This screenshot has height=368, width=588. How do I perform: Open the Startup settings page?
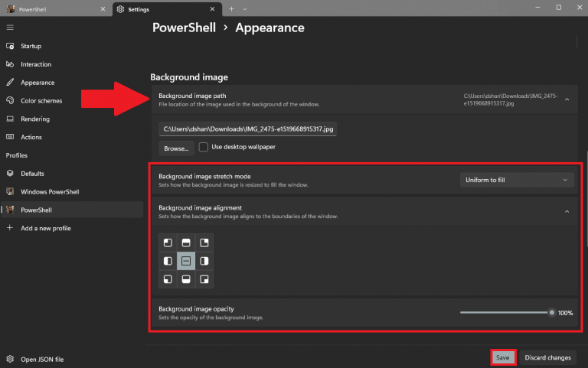pyautogui.click(x=72, y=46)
